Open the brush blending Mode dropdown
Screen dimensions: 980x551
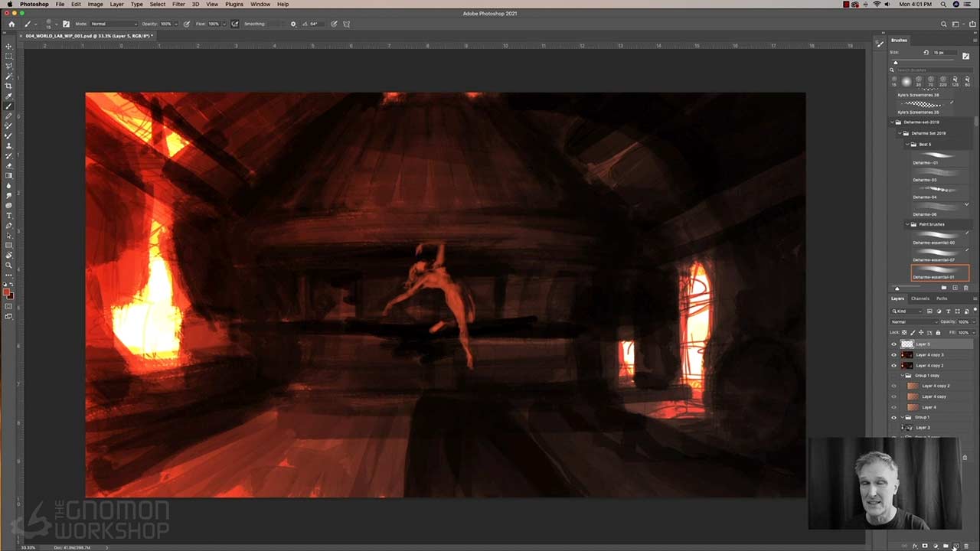[113, 24]
